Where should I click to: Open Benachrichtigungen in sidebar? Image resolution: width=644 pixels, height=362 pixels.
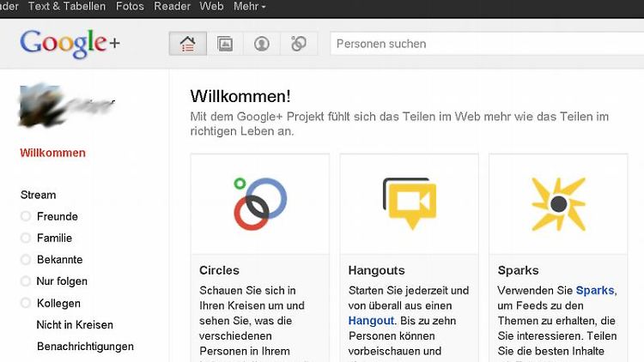[x=85, y=347]
